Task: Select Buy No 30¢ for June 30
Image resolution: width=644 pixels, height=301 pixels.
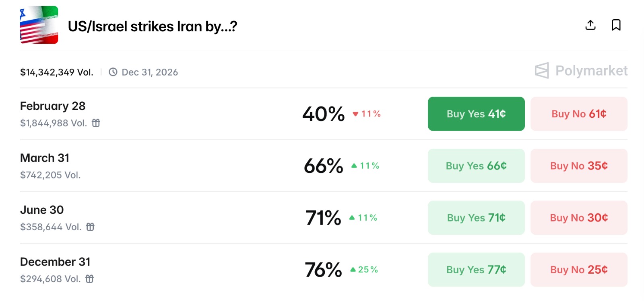Action: point(578,218)
